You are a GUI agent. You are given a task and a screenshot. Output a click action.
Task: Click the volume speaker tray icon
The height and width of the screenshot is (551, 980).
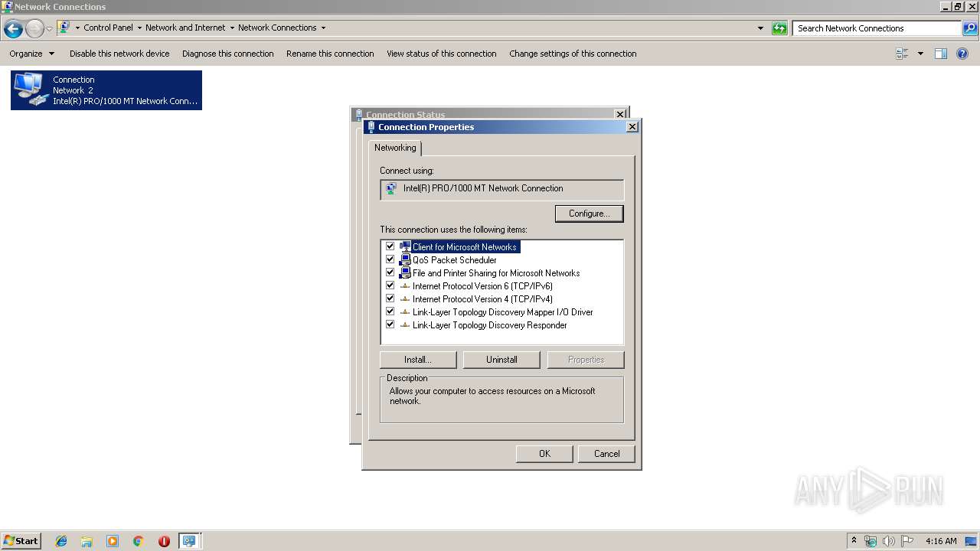tap(889, 541)
